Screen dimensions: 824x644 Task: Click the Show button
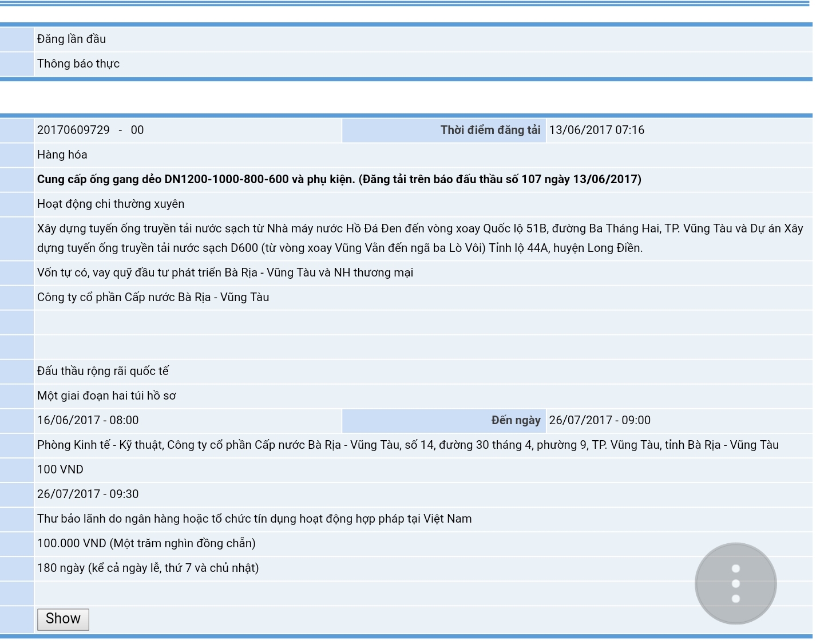click(x=63, y=619)
